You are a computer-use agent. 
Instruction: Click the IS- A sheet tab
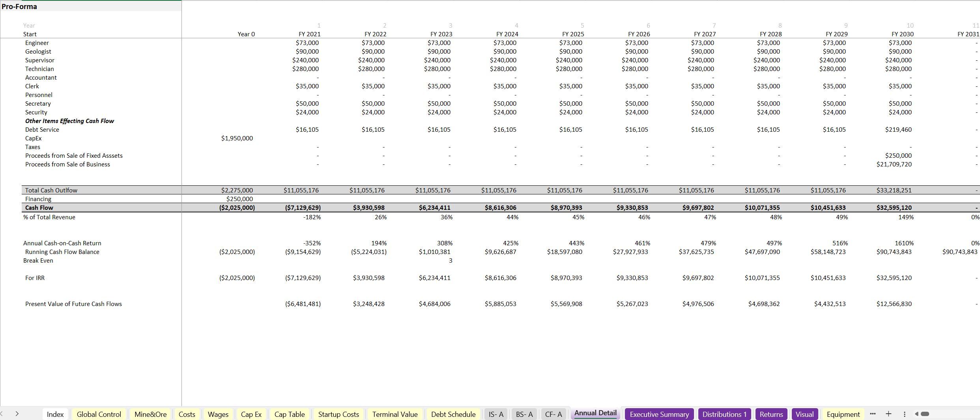[x=496, y=414]
